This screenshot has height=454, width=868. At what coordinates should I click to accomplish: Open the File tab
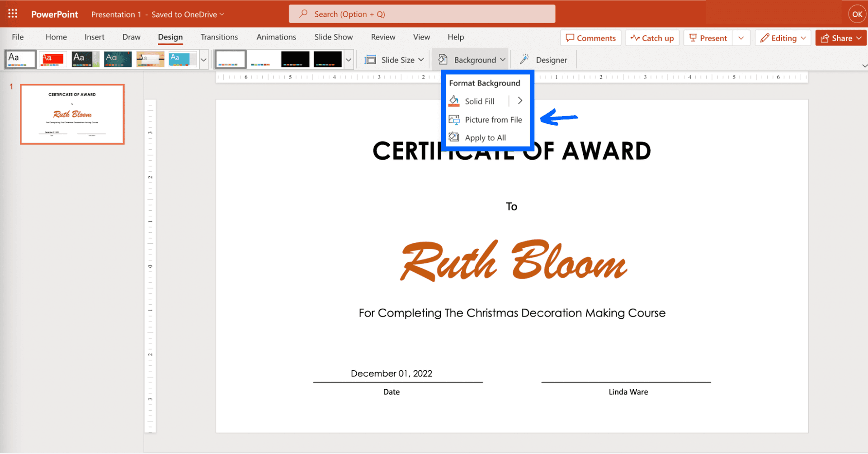click(x=18, y=37)
